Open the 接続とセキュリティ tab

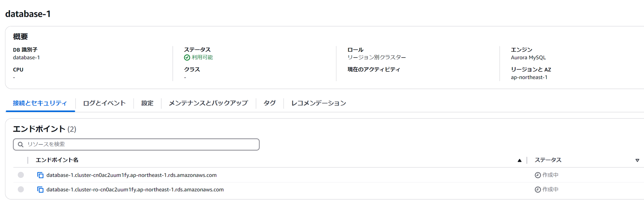tap(40, 103)
